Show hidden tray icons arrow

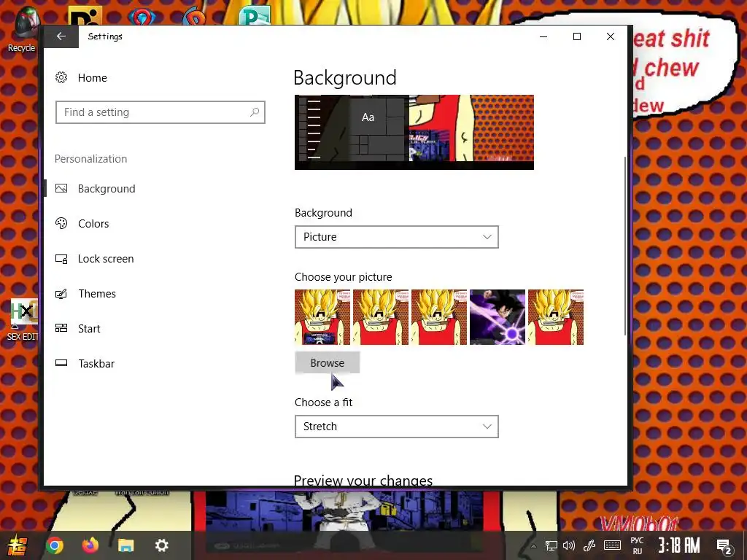point(533,546)
